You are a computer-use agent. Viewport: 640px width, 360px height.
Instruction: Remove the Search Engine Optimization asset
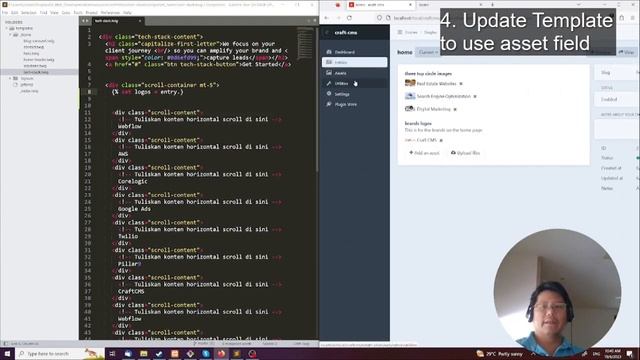(x=475, y=96)
